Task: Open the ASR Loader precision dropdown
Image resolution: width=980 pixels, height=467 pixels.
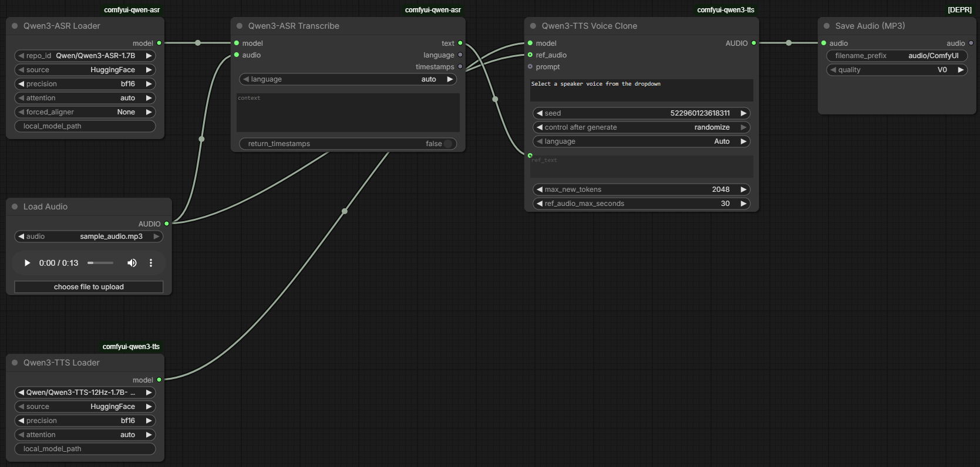Action: point(85,84)
